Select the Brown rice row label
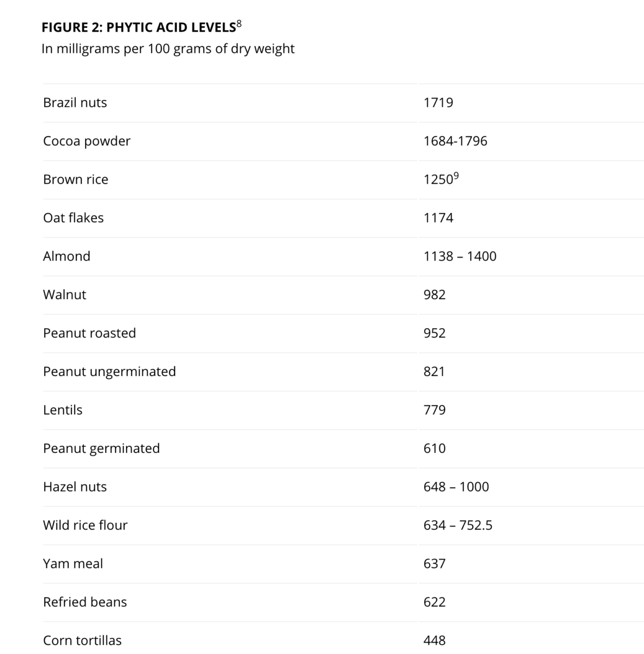 75,179
